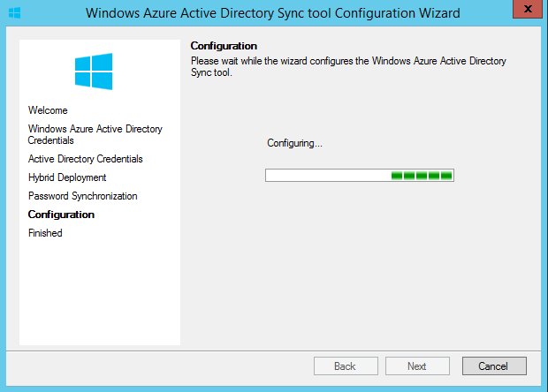Click the green configuring progress bar
The image size is (548, 392).
point(360,175)
